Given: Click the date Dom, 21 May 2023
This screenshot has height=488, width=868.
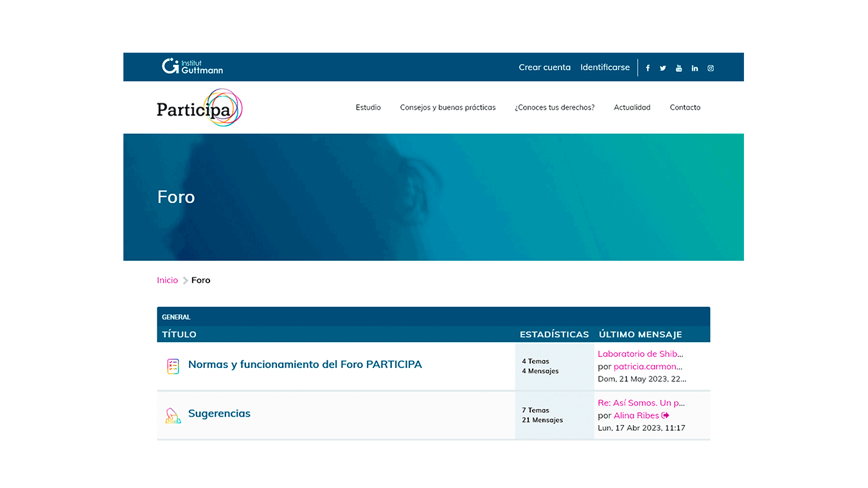Looking at the screenshot, I should point(642,379).
